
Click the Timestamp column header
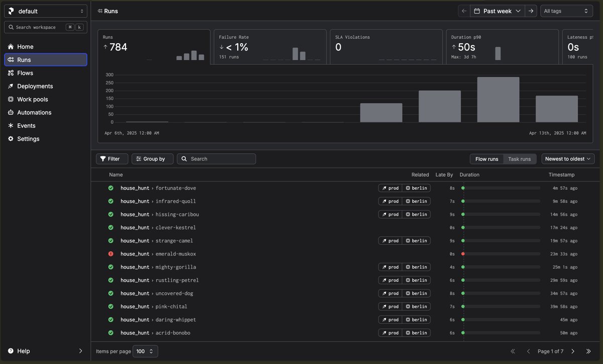561,175
